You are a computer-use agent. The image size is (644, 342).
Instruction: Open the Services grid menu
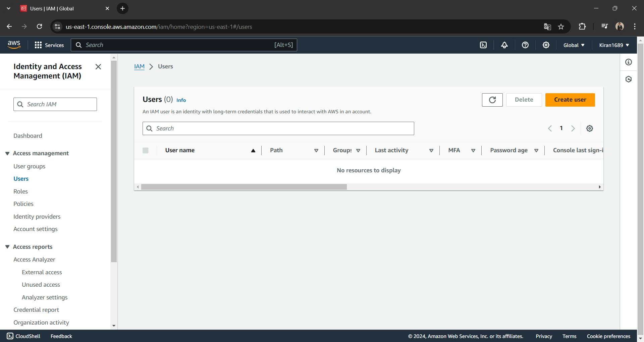49,45
